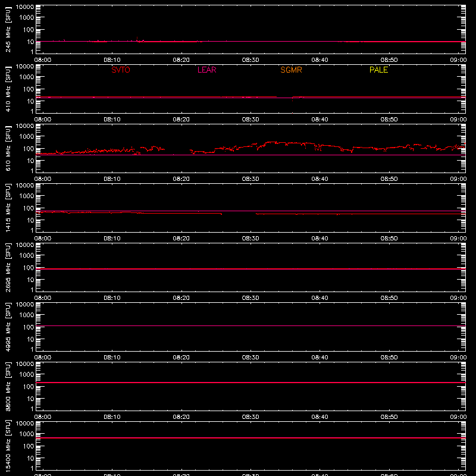Viewport: 476px width, 476px height.
Task: Click 08:50 time label below 610 MHz plot
Action: (x=389, y=179)
